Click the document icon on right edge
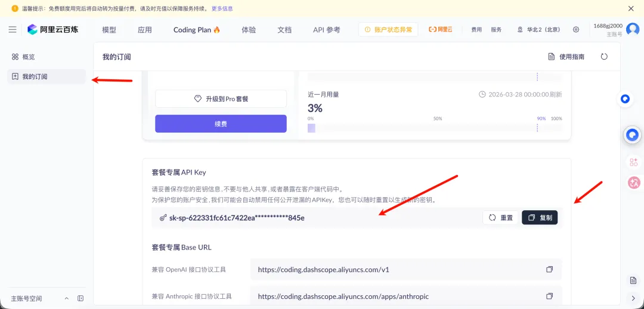Viewport: 644px width, 309px height. (x=633, y=280)
